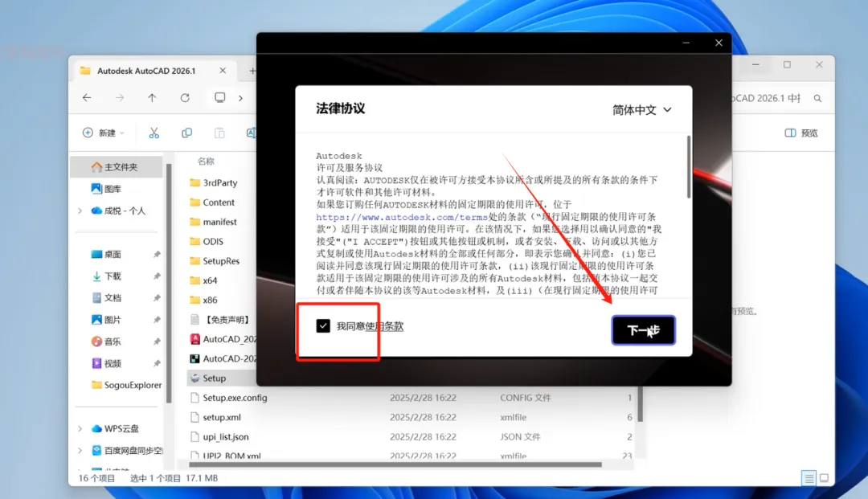868x499 pixels.
Task: Select the 【免责声明】 file
Action: 220,320
